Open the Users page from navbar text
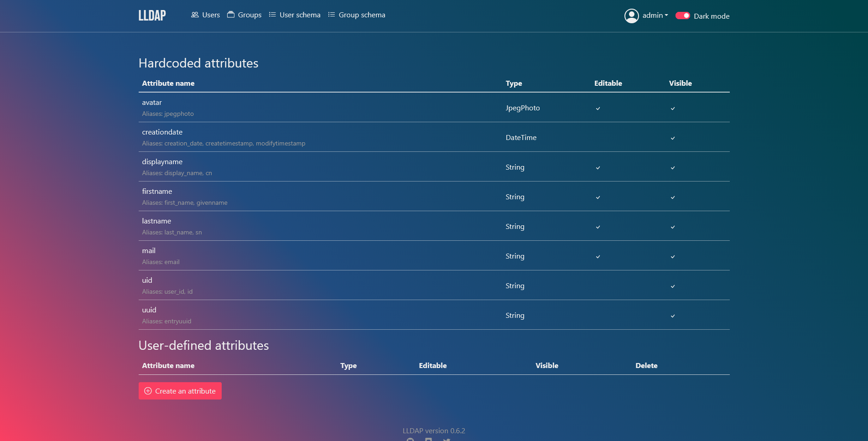This screenshot has height=441, width=868. click(211, 15)
